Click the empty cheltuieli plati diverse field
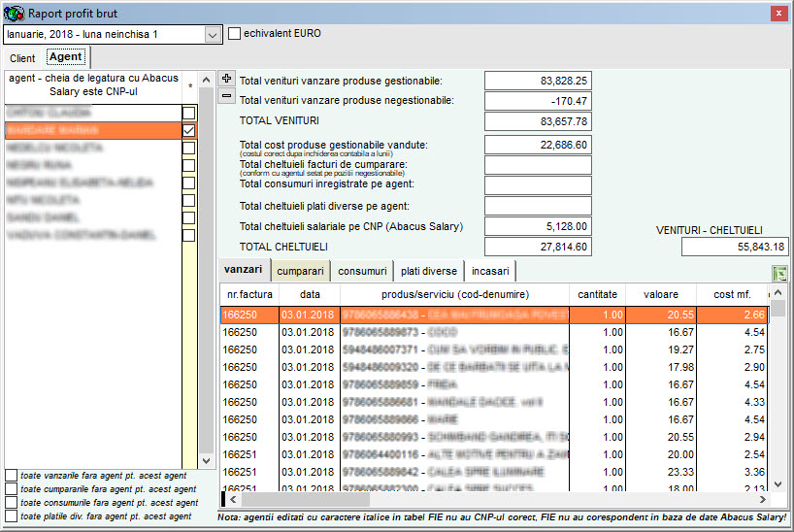Viewport: 794px width, 532px height. pyautogui.click(x=538, y=206)
